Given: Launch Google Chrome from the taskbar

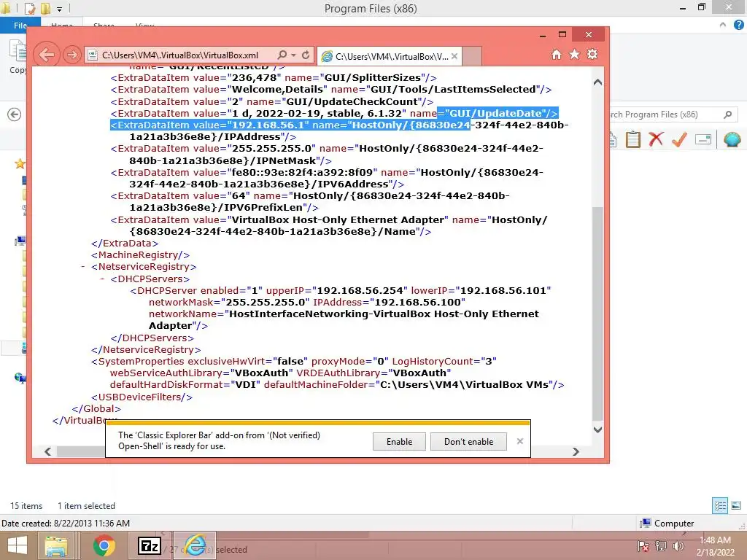Looking at the screenshot, I should tap(104, 545).
